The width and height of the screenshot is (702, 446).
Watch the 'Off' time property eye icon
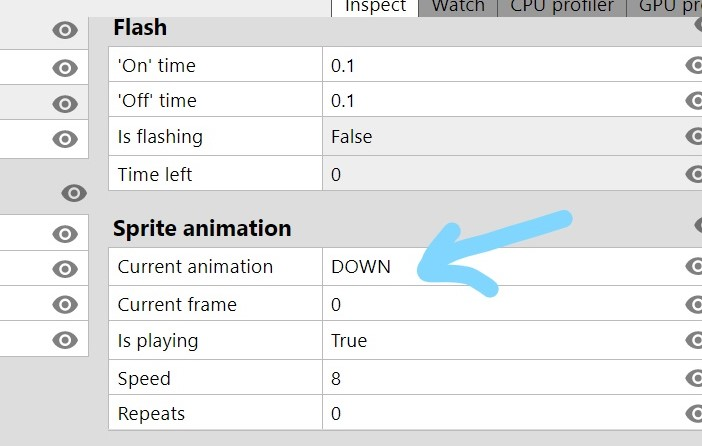click(x=694, y=100)
